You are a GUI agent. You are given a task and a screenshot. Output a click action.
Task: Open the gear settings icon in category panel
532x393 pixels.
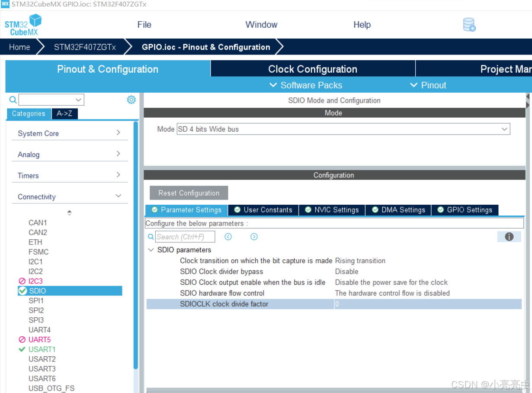pyautogui.click(x=131, y=100)
